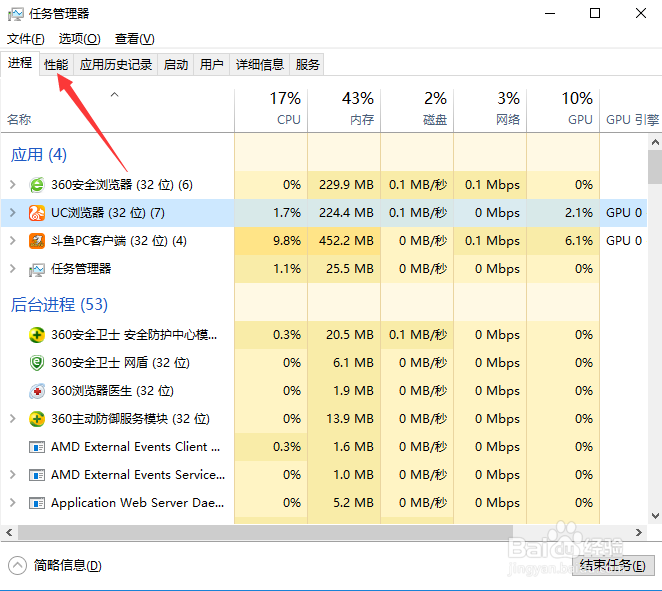This screenshot has width=662, height=591.
Task: Select the 进程 tab
Action: (x=20, y=63)
